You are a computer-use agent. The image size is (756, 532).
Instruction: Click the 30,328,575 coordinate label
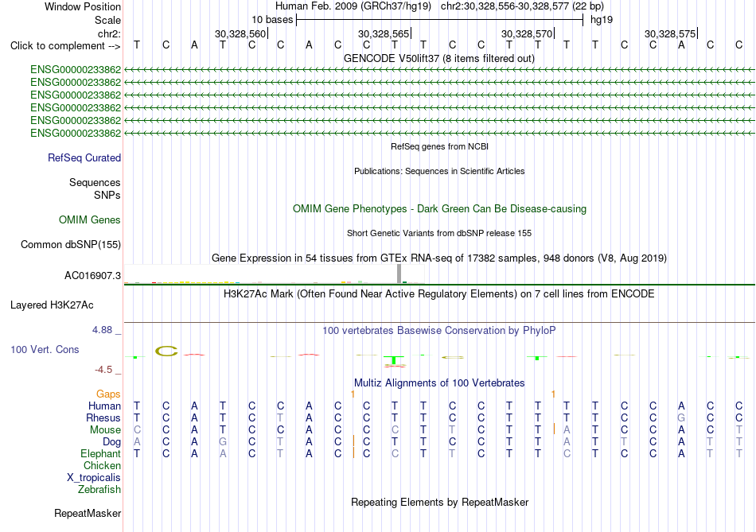[x=670, y=33]
